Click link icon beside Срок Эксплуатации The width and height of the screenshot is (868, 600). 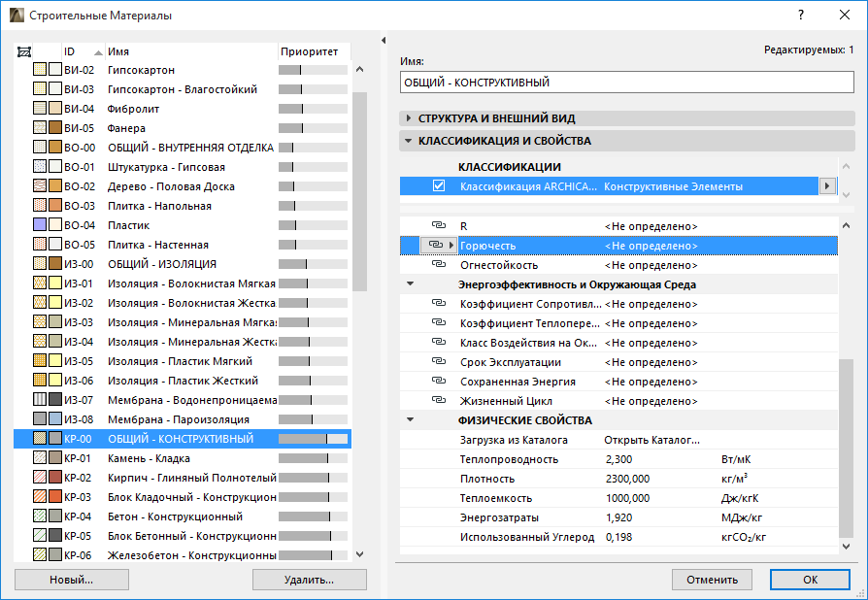[439, 361]
